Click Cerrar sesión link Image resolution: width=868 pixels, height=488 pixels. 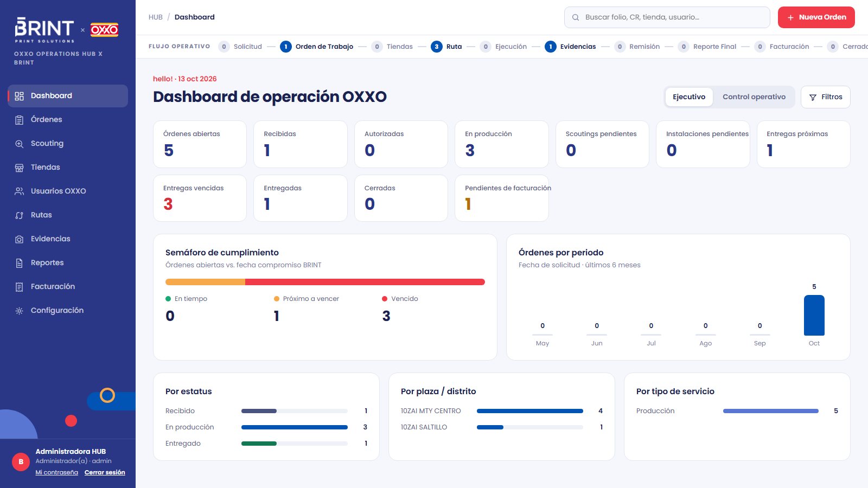(105, 473)
